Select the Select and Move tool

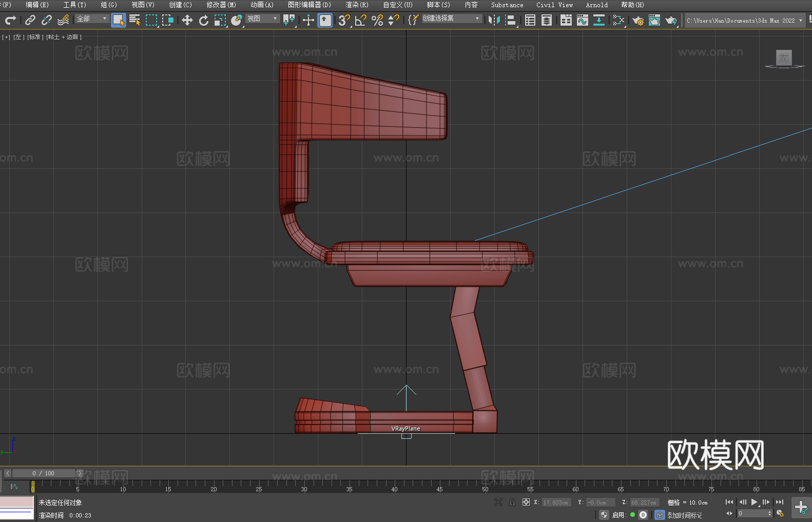click(187, 20)
